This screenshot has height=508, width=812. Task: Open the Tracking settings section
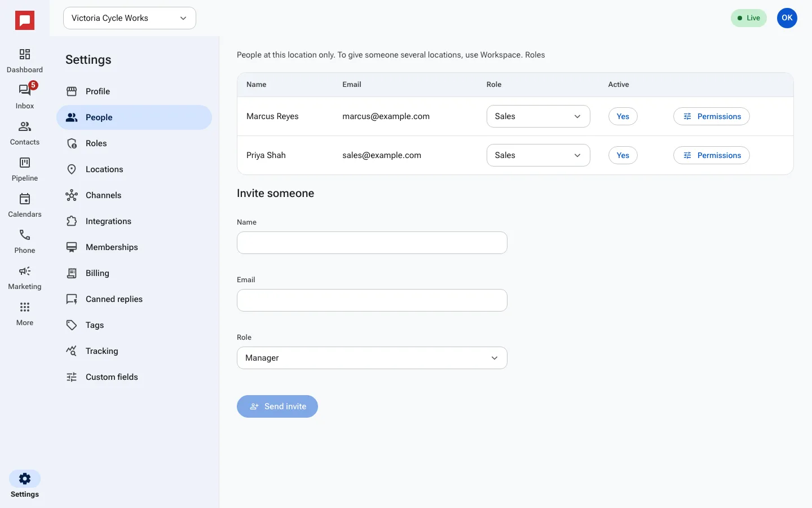click(x=134, y=351)
